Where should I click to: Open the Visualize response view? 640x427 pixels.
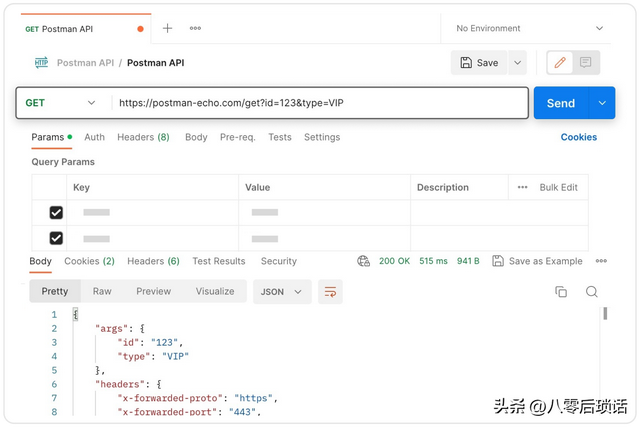point(215,291)
